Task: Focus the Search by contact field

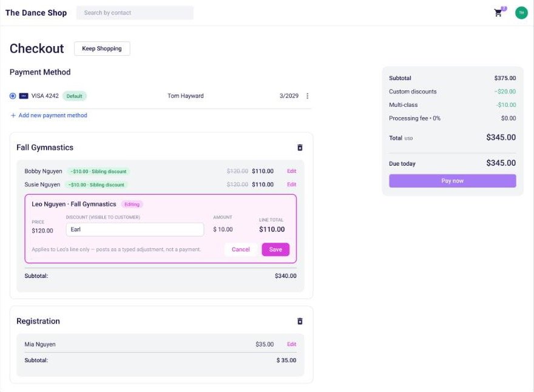Action: pos(135,13)
